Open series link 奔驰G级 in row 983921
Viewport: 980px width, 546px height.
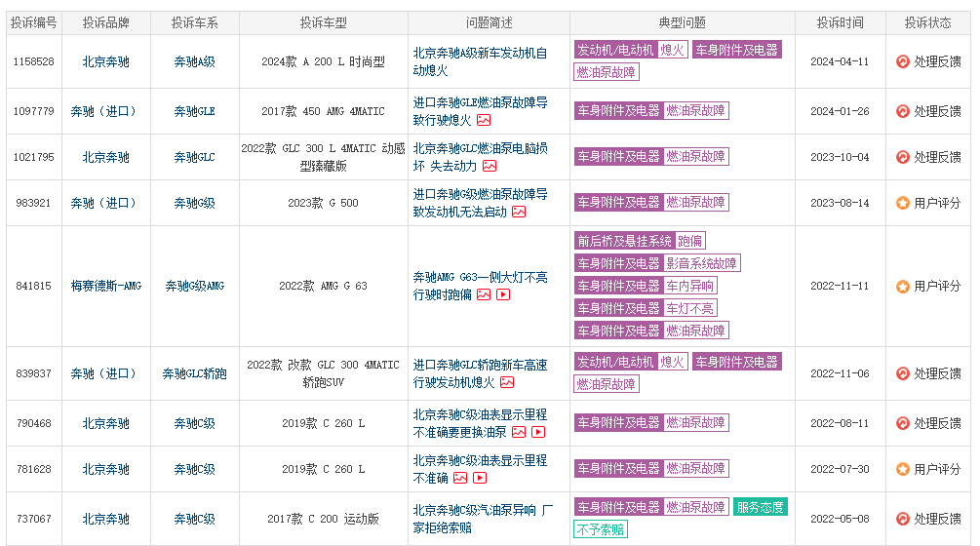click(194, 203)
